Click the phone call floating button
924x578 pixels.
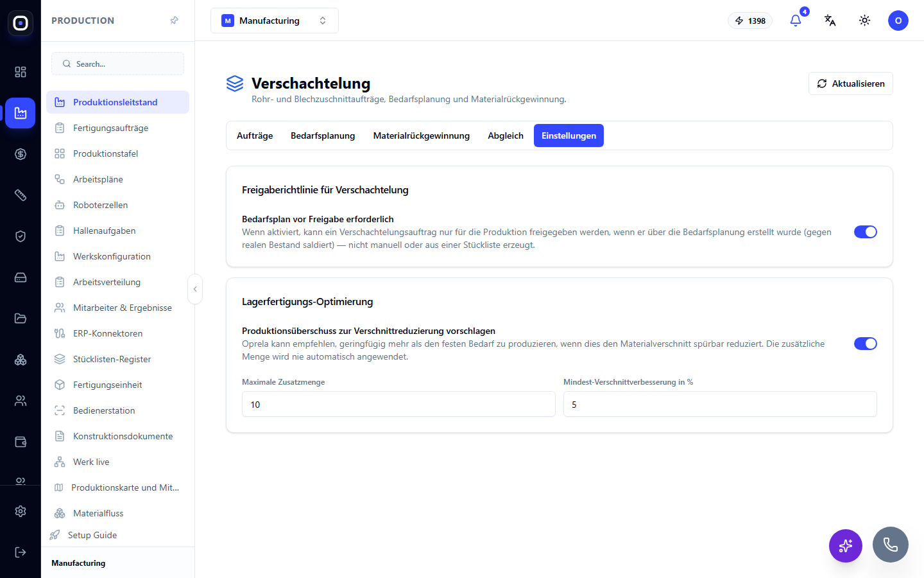[891, 545]
